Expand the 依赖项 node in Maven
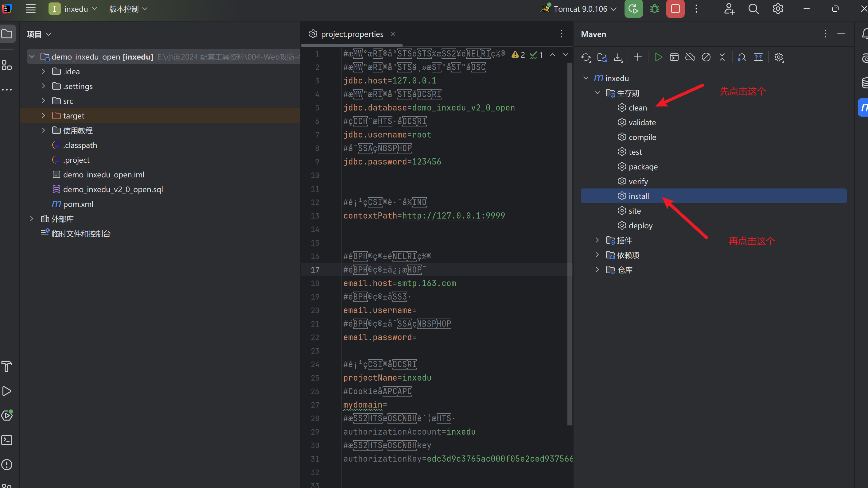868x488 pixels. 597,255
